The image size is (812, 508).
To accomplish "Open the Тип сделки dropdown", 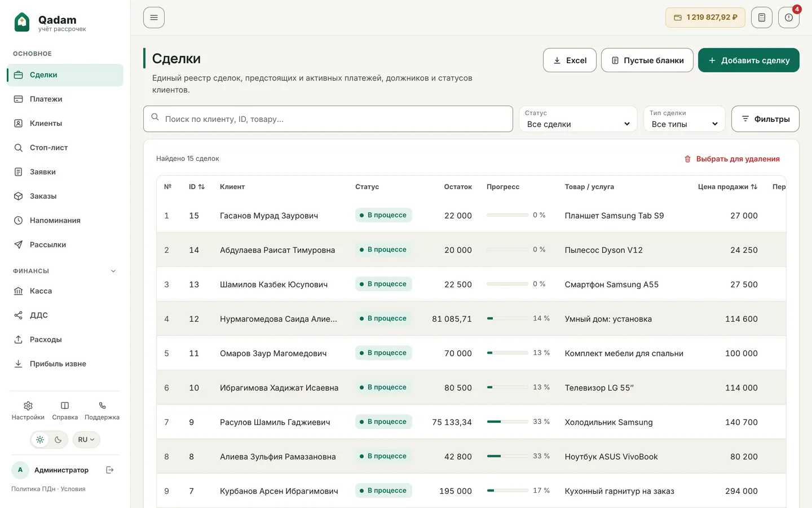I will click(x=684, y=119).
